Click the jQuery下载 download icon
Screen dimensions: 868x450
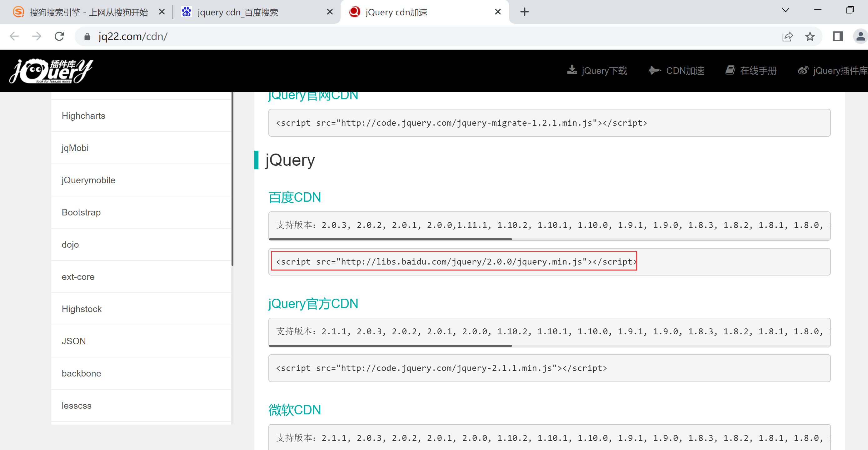[572, 70]
